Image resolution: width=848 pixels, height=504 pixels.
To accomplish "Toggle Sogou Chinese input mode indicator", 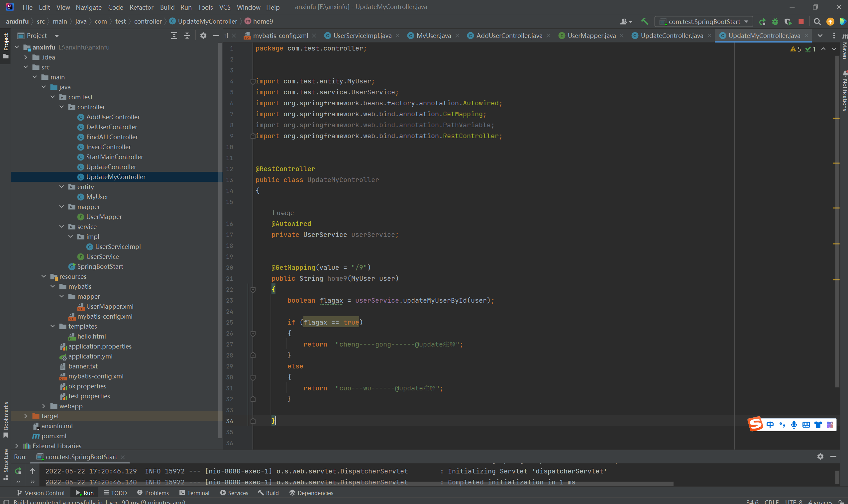I will [x=770, y=425].
